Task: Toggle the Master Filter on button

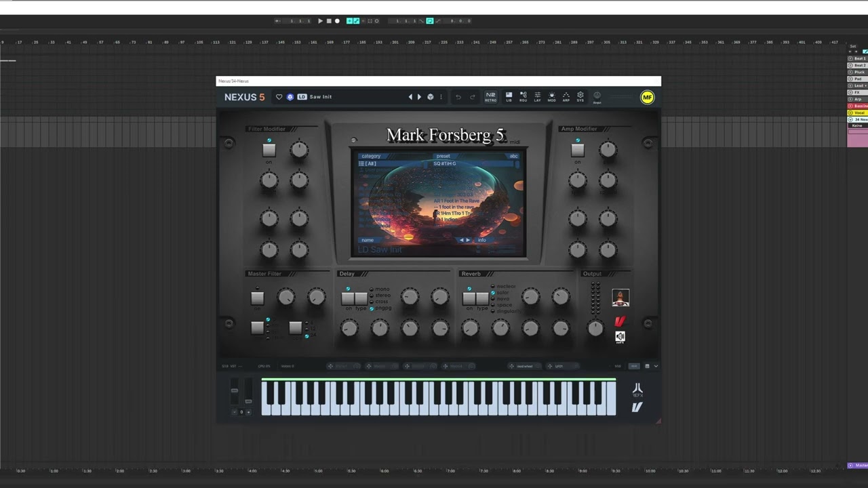Action: pos(257,298)
